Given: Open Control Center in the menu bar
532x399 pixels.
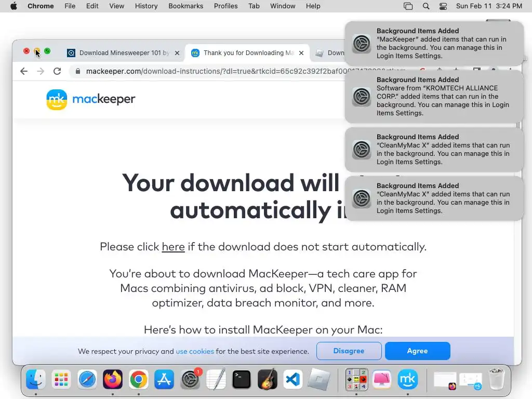Looking at the screenshot, I should pyautogui.click(x=443, y=6).
